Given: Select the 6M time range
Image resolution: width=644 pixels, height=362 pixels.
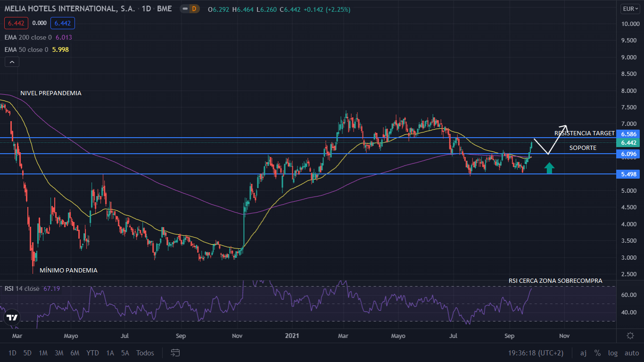Looking at the screenshot, I should point(74,353).
